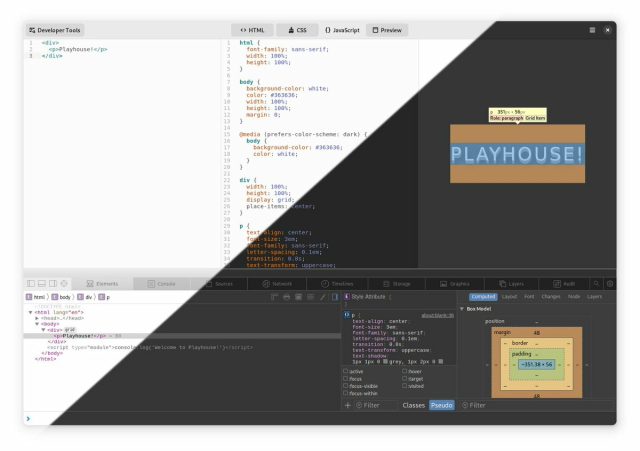Enable the :focus pseudo-class checkbox
Screen dimensions: 640x451
(346, 378)
